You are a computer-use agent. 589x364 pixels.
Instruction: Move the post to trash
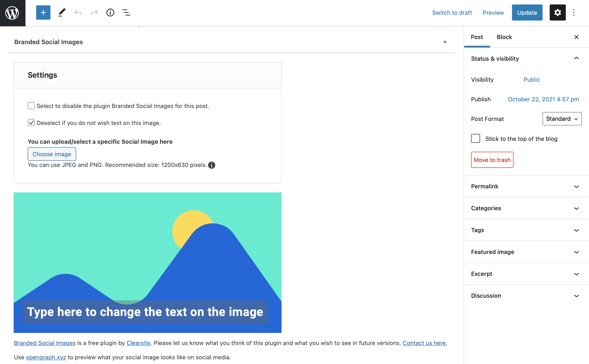[x=492, y=160]
